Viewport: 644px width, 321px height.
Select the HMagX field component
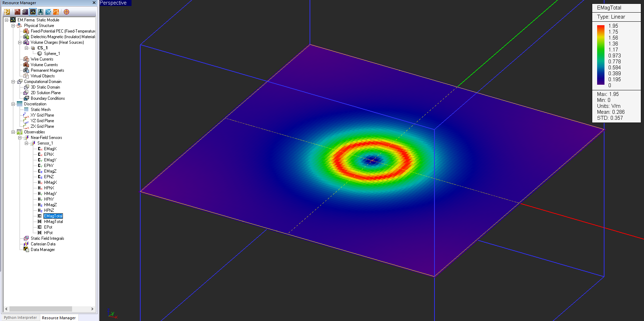50,182
